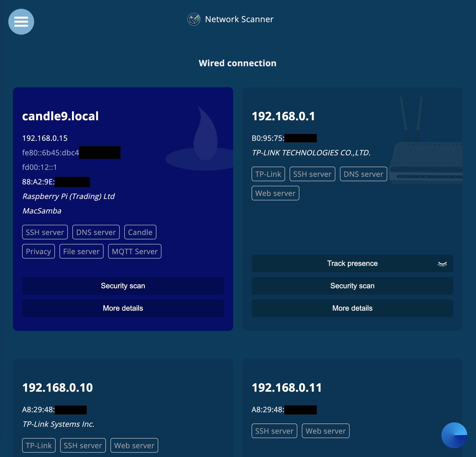The width and height of the screenshot is (476, 457).
Task: Expand More details for 192.168.0.1
Action: click(x=352, y=308)
